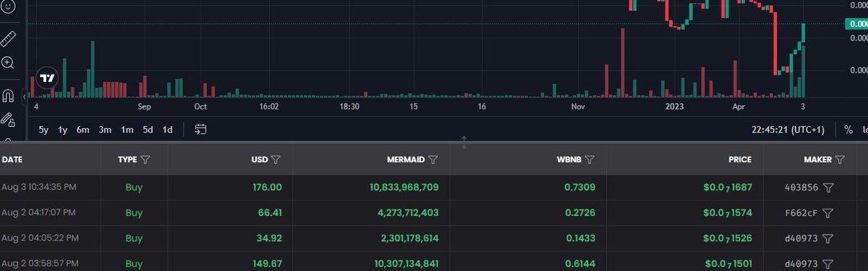
Task: Click the panel resize handle above table
Action: 464,143
